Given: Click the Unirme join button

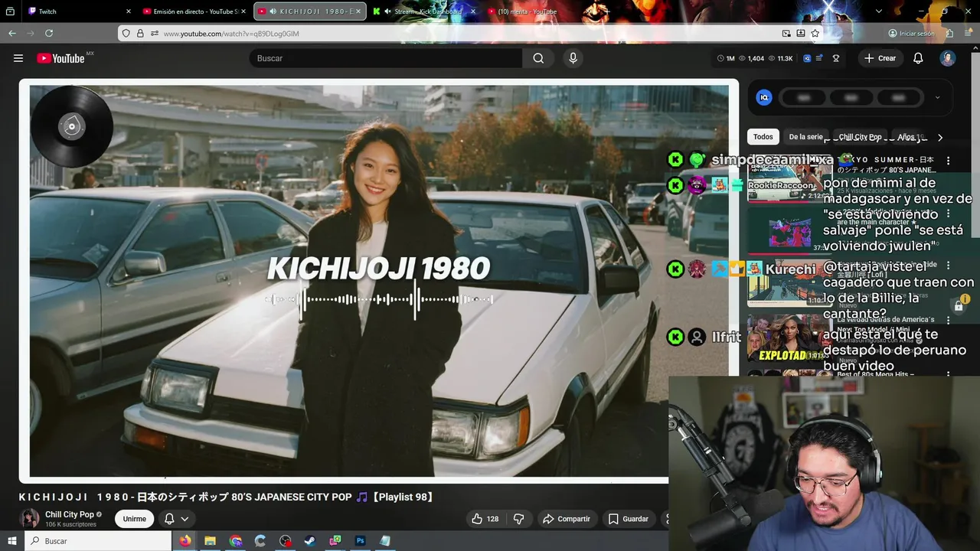Looking at the screenshot, I should 134,519.
